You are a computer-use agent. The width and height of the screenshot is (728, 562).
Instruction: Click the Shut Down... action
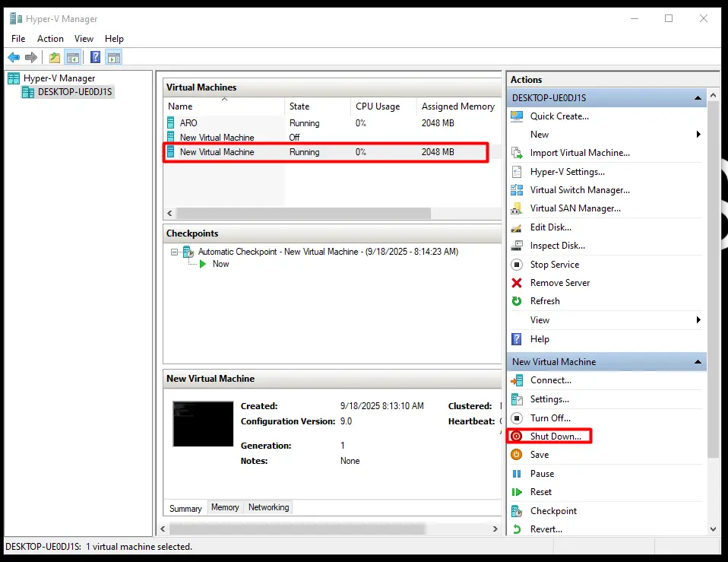click(x=555, y=436)
